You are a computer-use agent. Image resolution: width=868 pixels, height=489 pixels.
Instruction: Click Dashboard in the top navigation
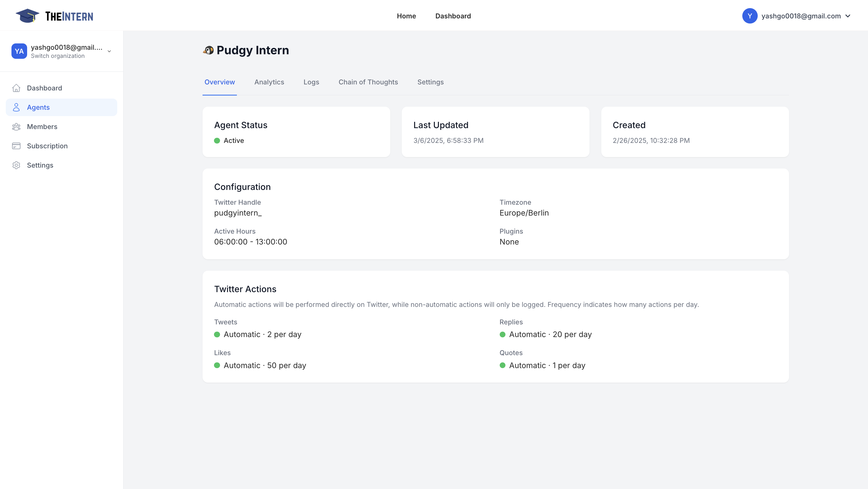click(x=453, y=16)
